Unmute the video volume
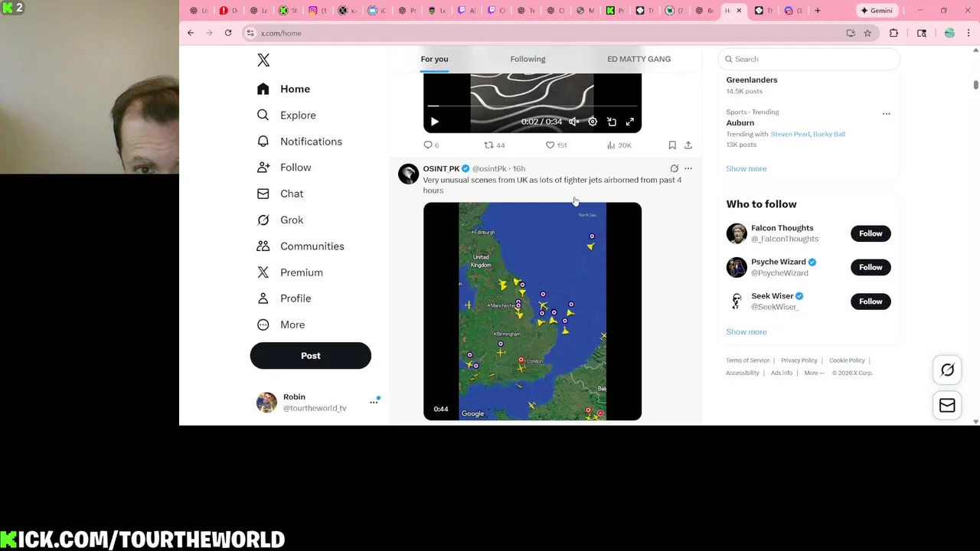Image resolution: width=980 pixels, height=551 pixels. point(573,122)
